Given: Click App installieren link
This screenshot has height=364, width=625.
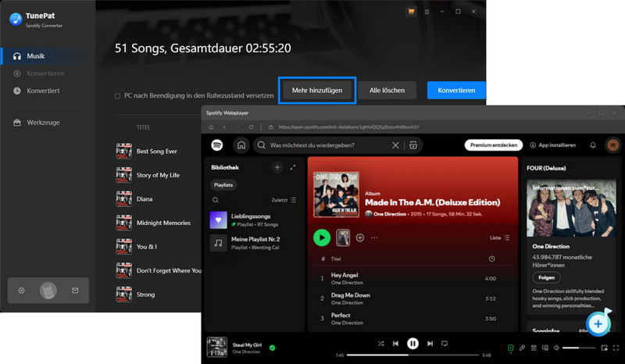Looking at the screenshot, I should tap(552, 145).
